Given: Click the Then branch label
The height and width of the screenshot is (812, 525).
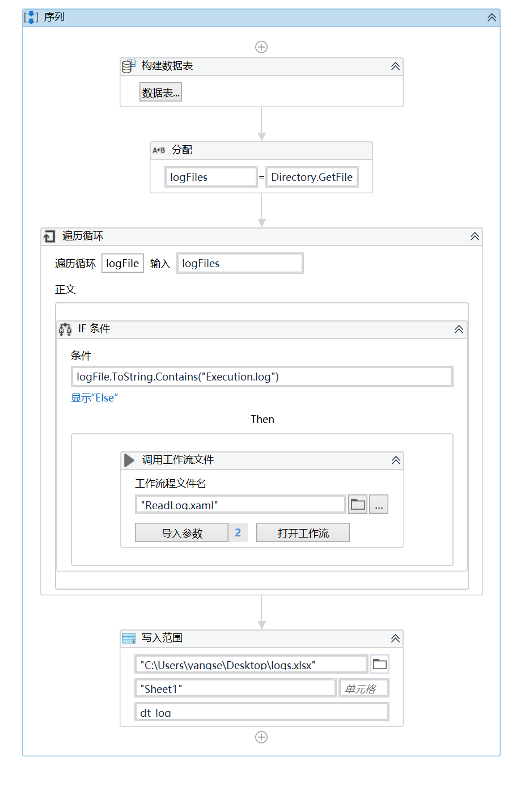Looking at the screenshot, I should click(x=262, y=419).
